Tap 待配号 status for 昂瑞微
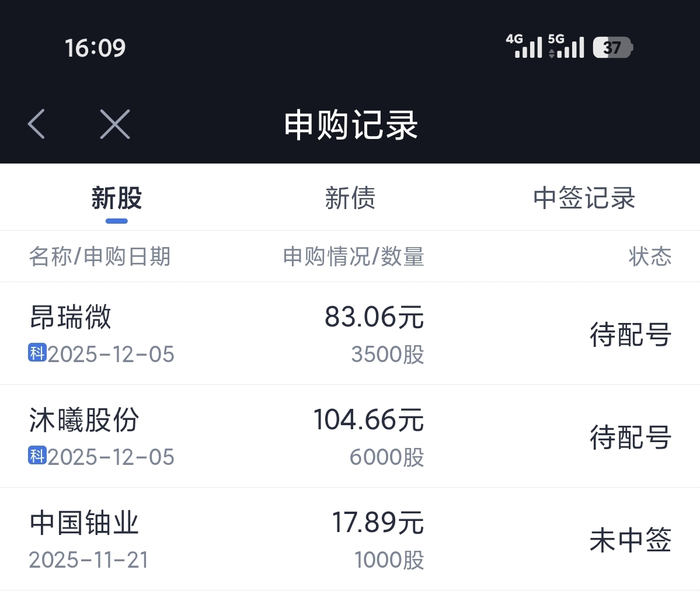 pyautogui.click(x=630, y=335)
